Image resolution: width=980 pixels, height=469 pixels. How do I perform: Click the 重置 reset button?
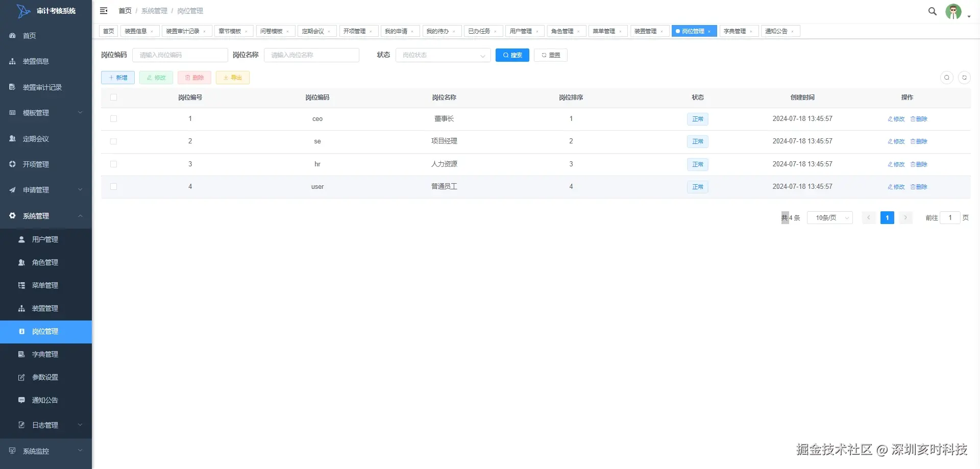[x=551, y=55]
